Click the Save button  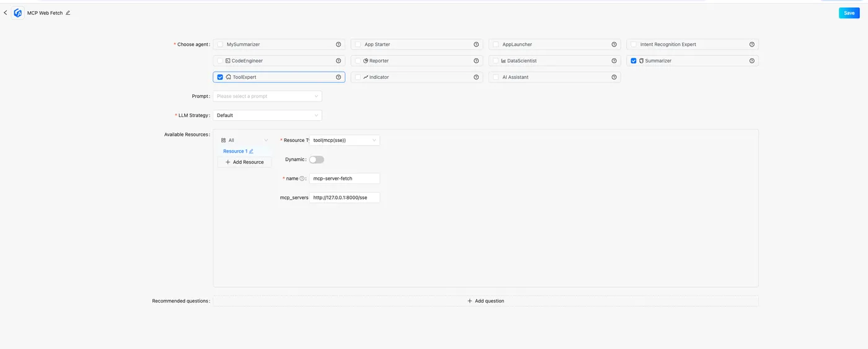pyautogui.click(x=849, y=13)
